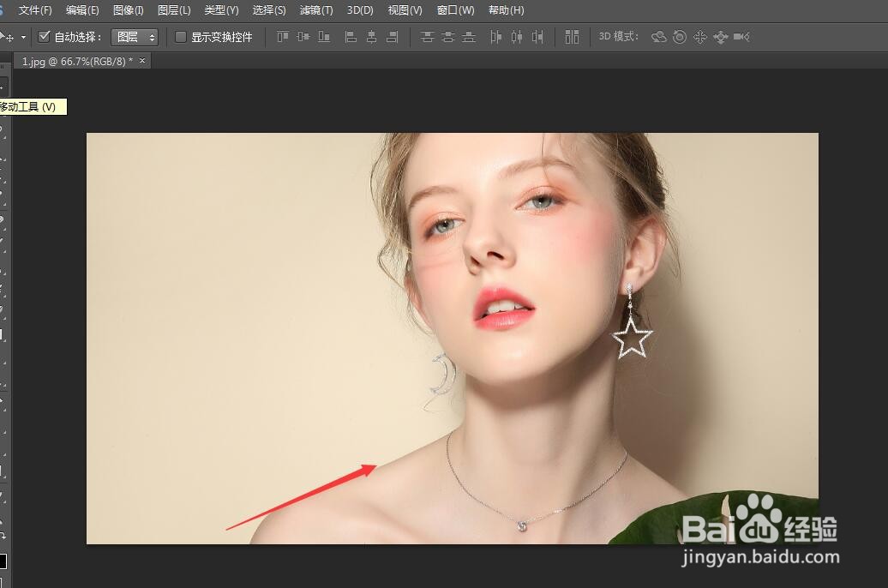The height and width of the screenshot is (588, 888).
Task: Open the 图层 auto-select dropdown
Action: [135, 37]
